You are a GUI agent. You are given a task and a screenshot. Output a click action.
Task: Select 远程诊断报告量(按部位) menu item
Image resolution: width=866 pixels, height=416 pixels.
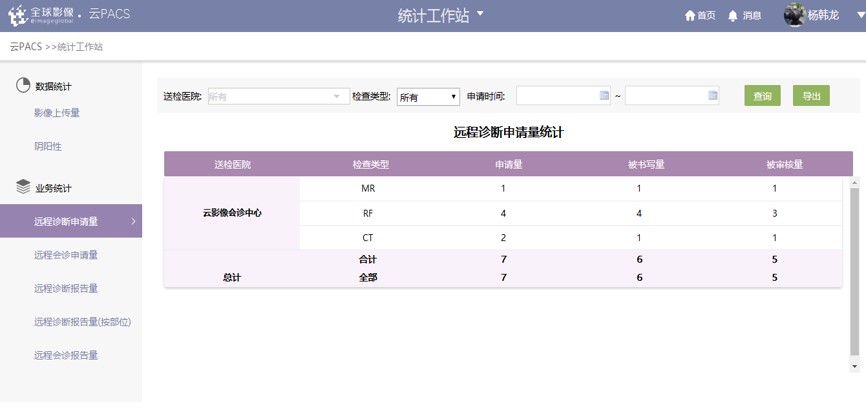tap(82, 322)
